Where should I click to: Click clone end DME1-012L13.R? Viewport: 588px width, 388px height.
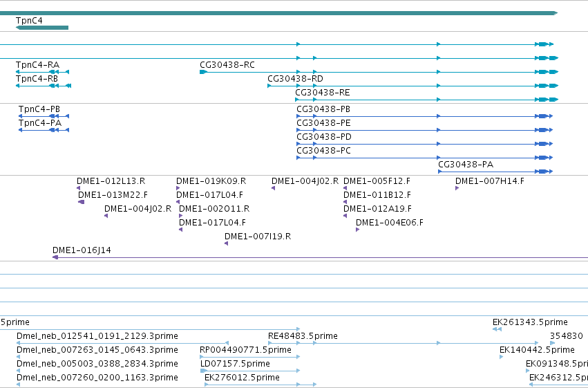point(111,181)
